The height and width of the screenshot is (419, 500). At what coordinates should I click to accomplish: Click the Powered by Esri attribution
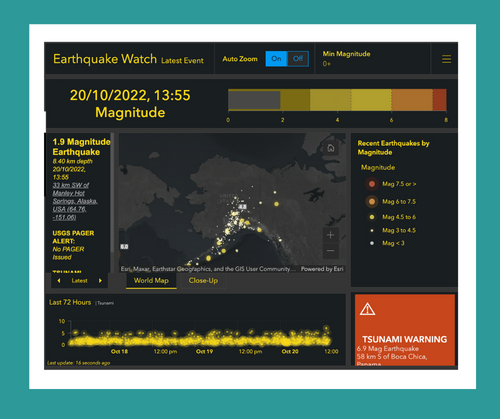click(322, 269)
